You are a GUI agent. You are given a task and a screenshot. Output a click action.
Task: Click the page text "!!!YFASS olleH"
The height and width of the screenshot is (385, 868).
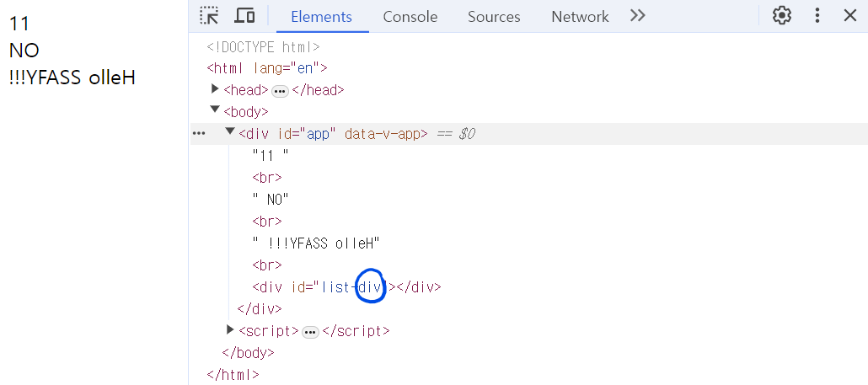72,78
